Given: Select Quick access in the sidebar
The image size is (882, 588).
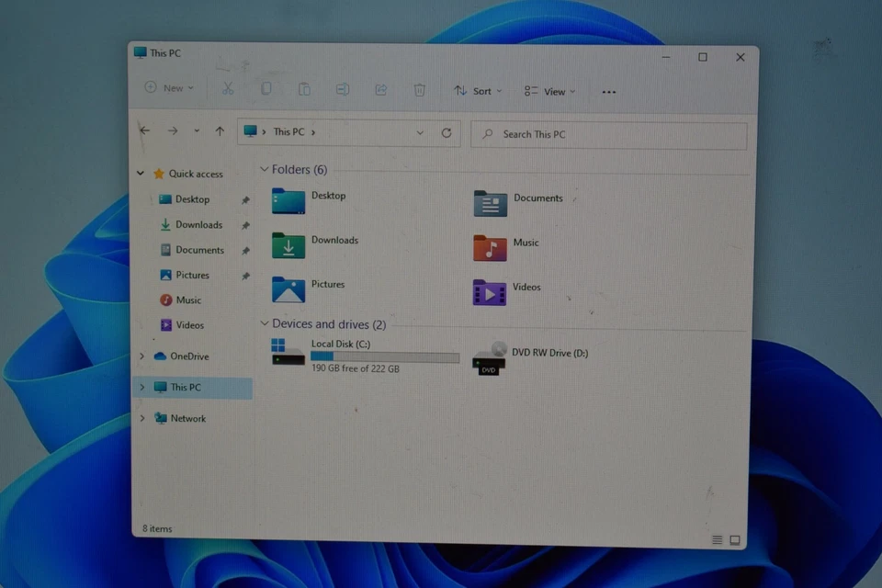Looking at the screenshot, I should (x=196, y=174).
